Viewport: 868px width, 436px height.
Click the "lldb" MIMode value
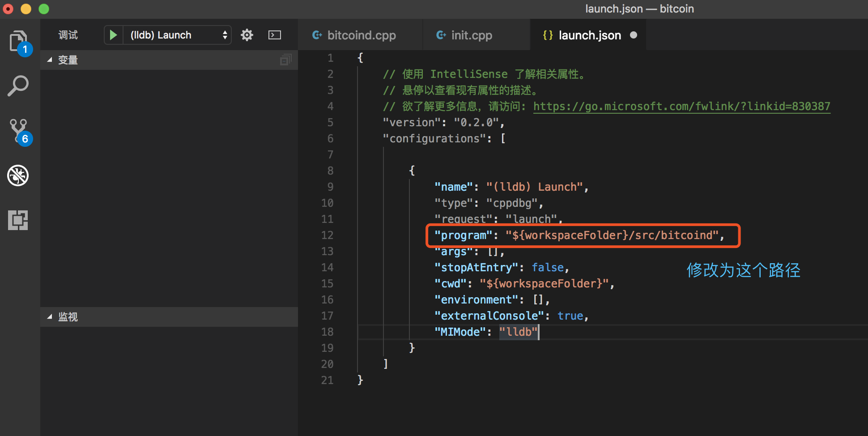(518, 332)
